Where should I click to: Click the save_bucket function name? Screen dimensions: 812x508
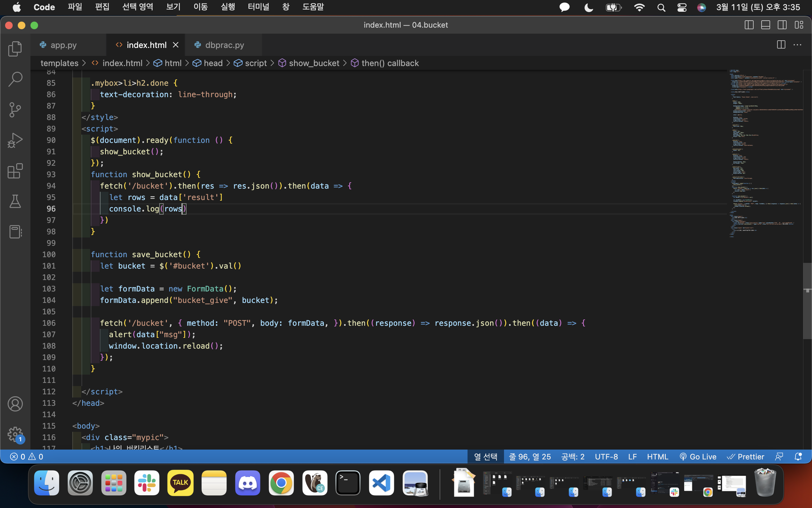(x=157, y=254)
